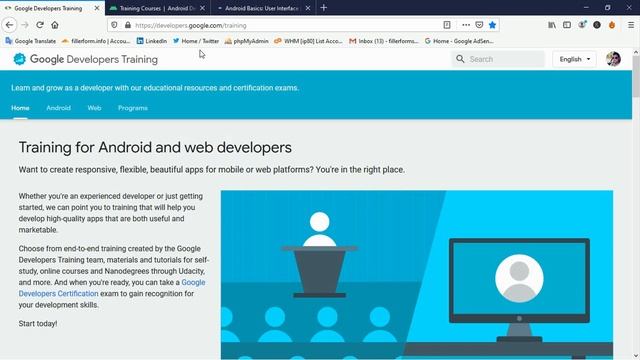Click scrollbar up arrow
Viewport: 640px width, 360px height.
pos(636,52)
